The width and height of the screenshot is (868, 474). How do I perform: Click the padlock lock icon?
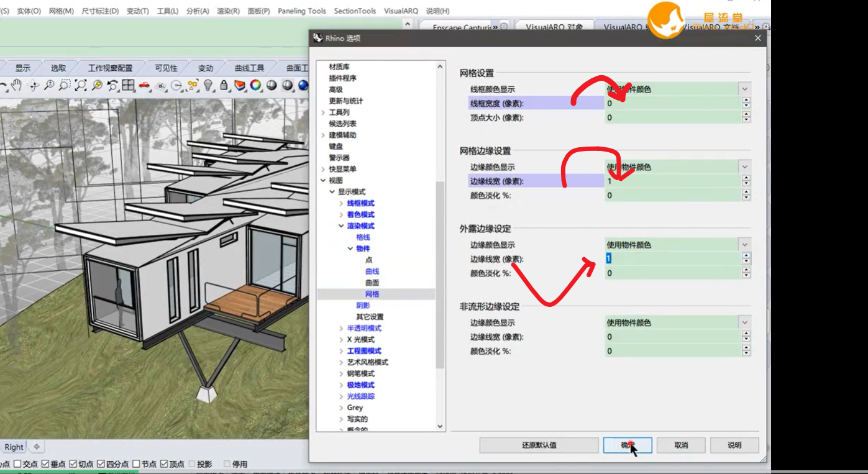point(224,85)
